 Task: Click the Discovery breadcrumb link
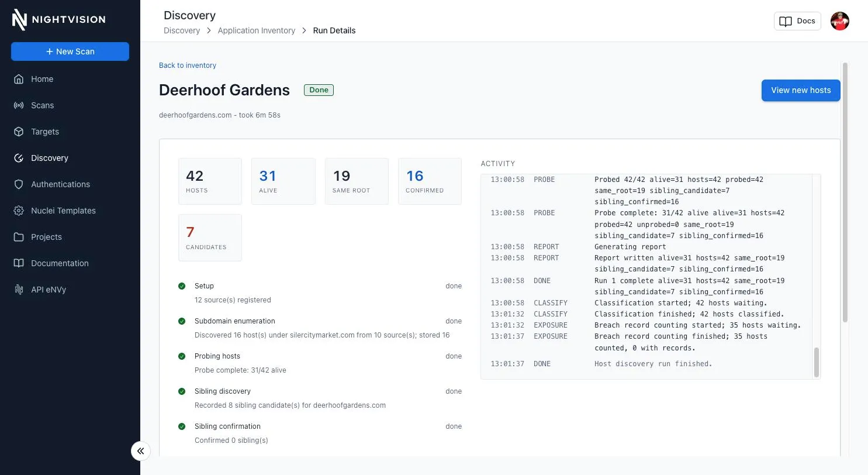point(182,30)
